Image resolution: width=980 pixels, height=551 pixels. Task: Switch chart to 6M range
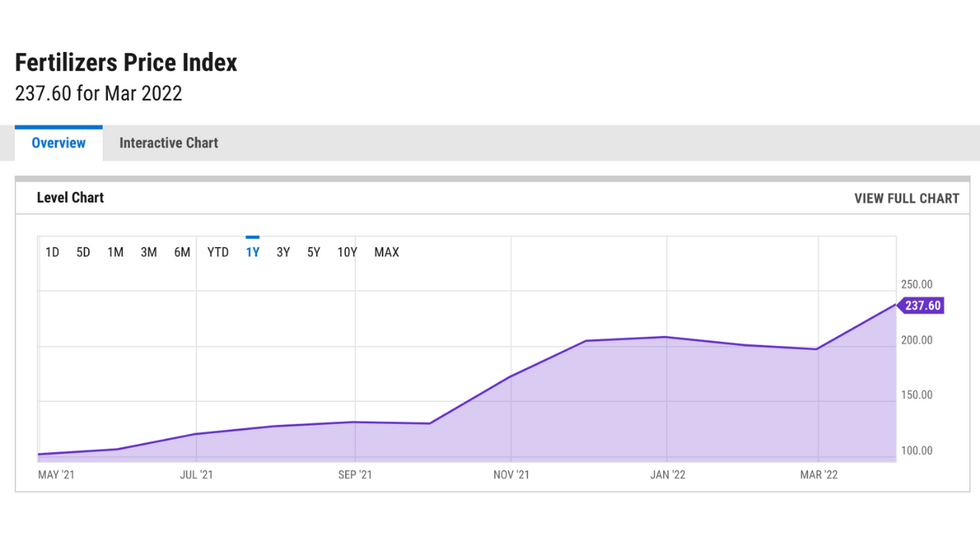[182, 253]
